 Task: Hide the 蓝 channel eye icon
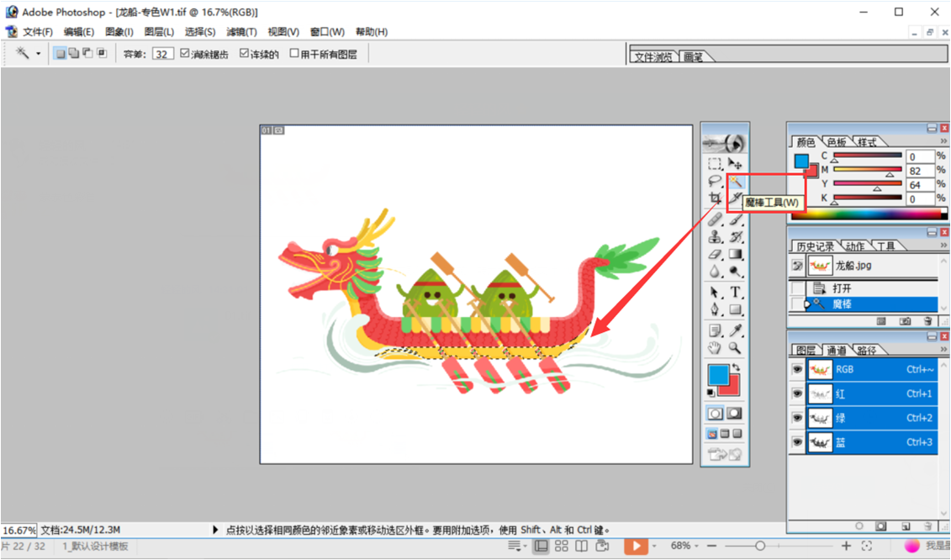(x=797, y=442)
